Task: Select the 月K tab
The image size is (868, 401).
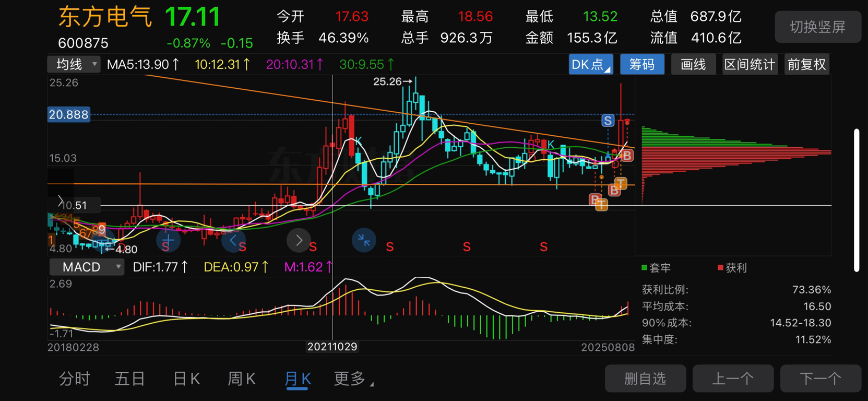Action: 298,379
